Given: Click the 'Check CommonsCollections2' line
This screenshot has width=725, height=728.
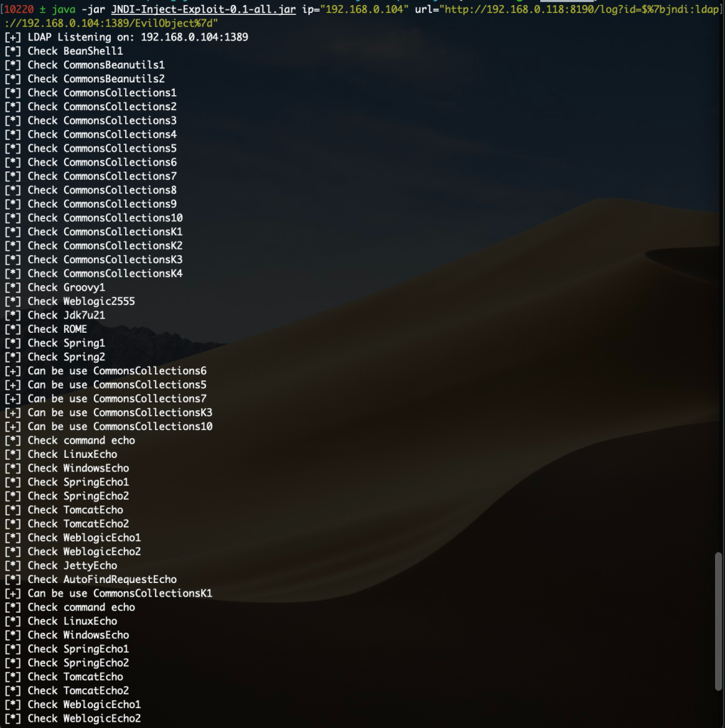Looking at the screenshot, I should (x=90, y=107).
